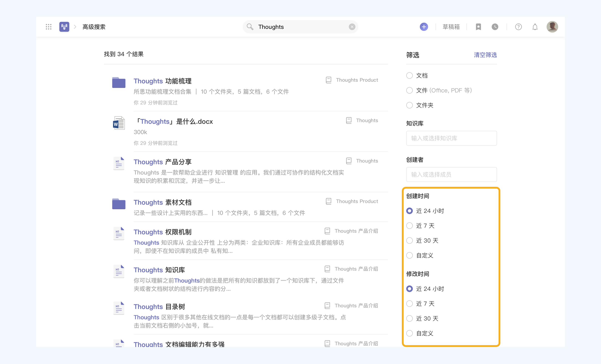Image resolution: width=601 pixels, height=364 pixels.
Task: Select the 文件夹 filter radio
Action: pyautogui.click(x=410, y=105)
